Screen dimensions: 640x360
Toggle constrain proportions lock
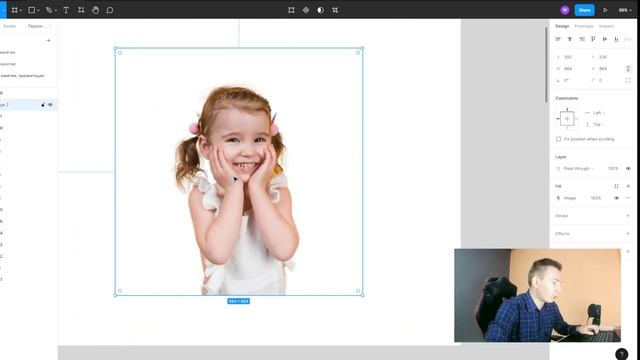coord(628,69)
